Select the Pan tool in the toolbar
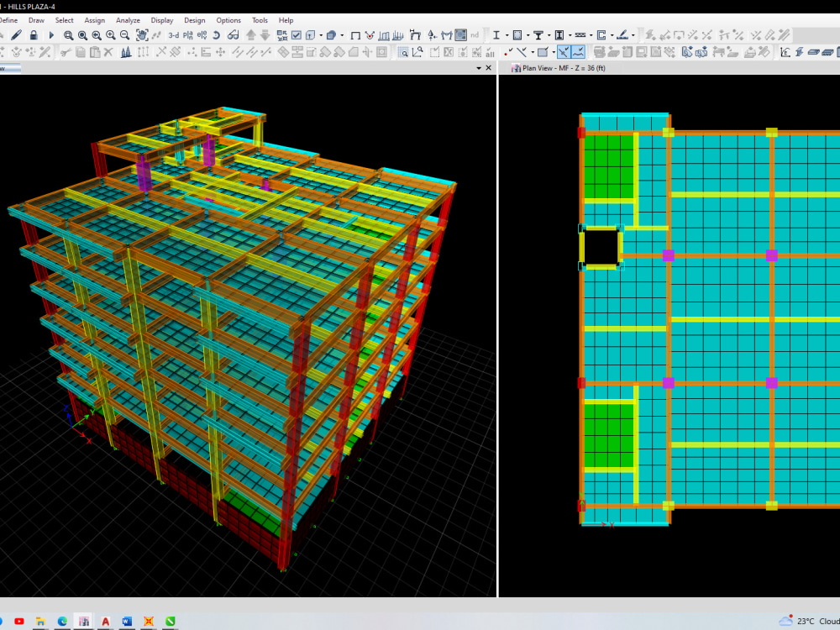This screenshot has height=630, width=840. (x=143, y=34)
